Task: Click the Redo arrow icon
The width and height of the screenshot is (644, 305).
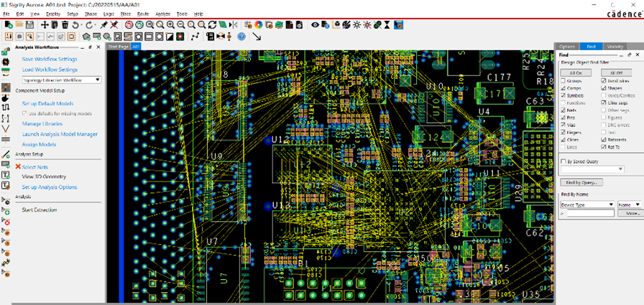Action: [90, 24]
